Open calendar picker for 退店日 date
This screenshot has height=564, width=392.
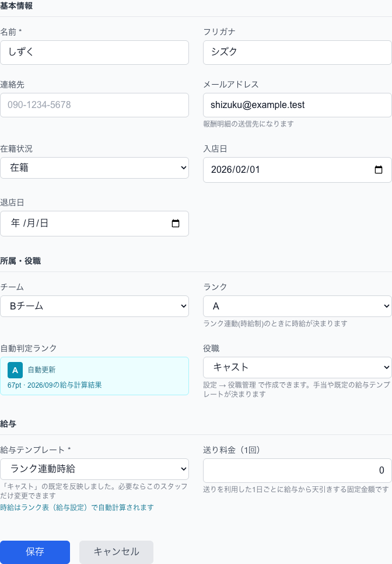[x=176, y=224]
